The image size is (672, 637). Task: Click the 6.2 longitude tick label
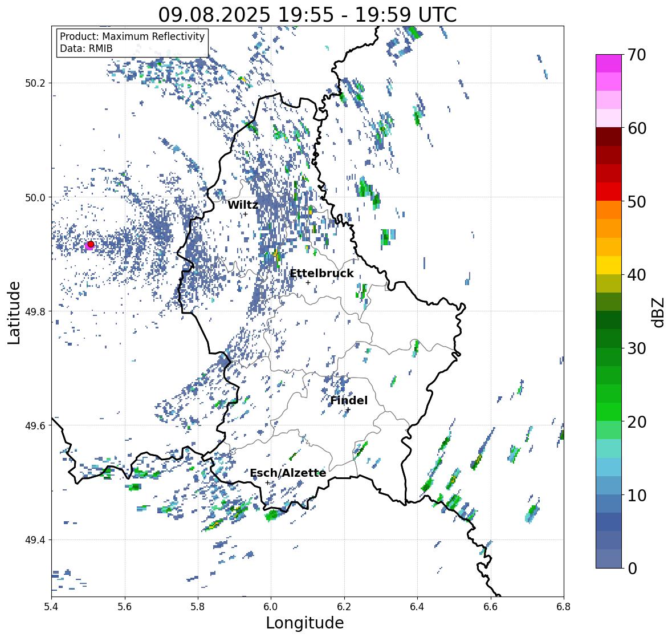tap(344, 607)
